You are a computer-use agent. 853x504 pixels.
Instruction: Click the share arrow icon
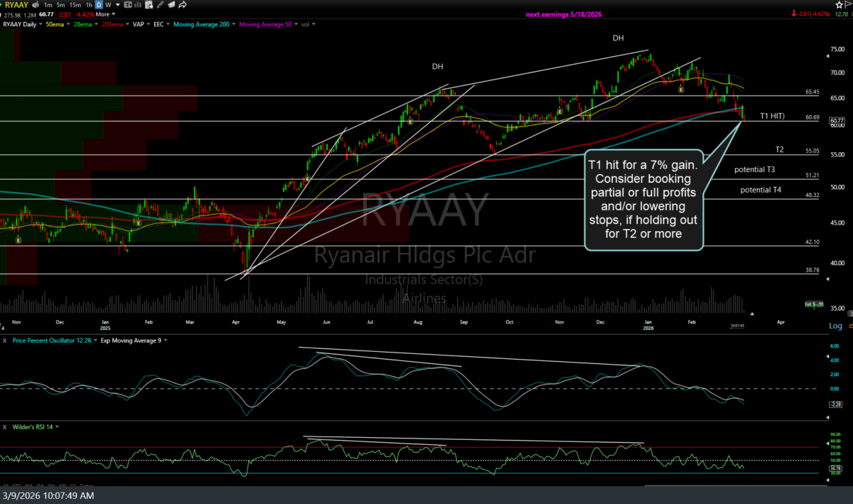[x=183, y=5]
